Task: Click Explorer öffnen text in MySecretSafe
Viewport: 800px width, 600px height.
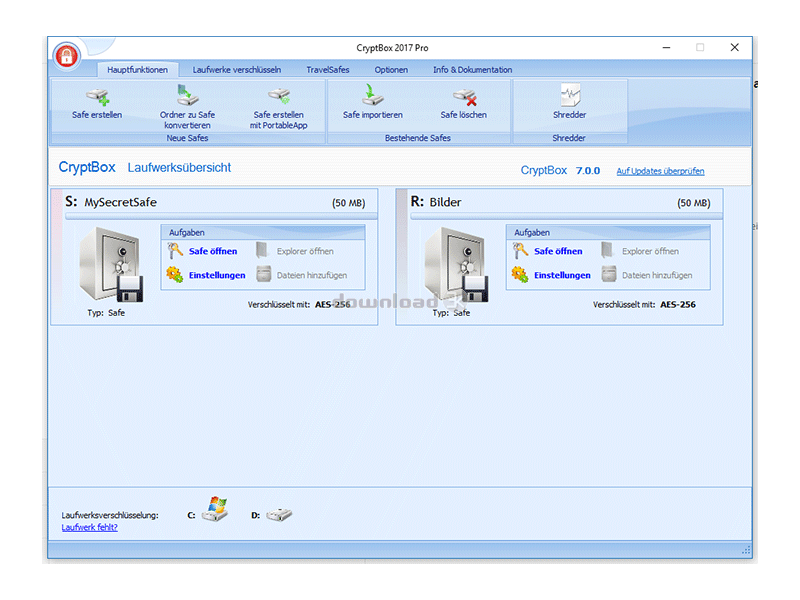Action: pos(305,251)
